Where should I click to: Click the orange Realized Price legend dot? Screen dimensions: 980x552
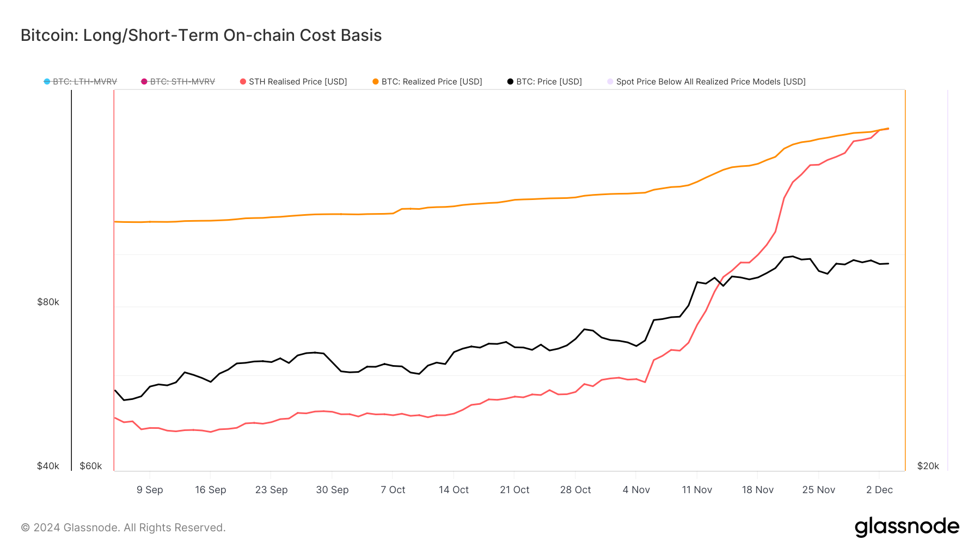coord(376,82)
